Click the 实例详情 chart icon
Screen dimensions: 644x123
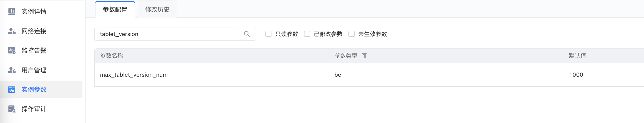click(12, 11)
